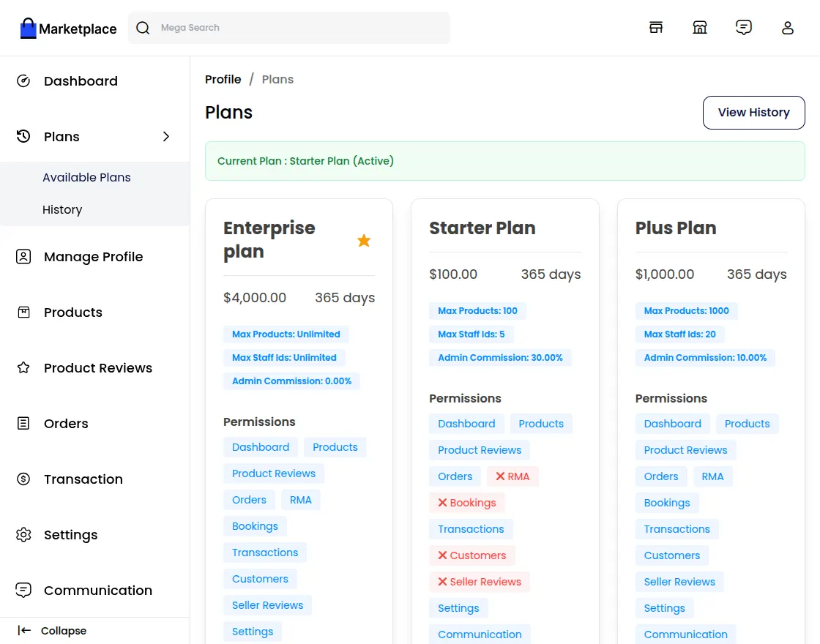Click the Enterprise plan gold star
This screenshot has width=820, height=644.
point(364,240)
